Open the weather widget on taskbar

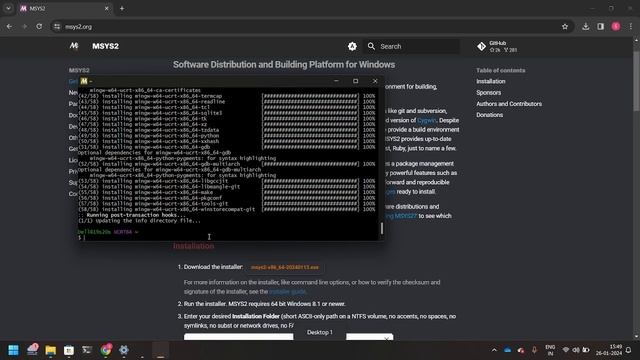click(32, 350)
